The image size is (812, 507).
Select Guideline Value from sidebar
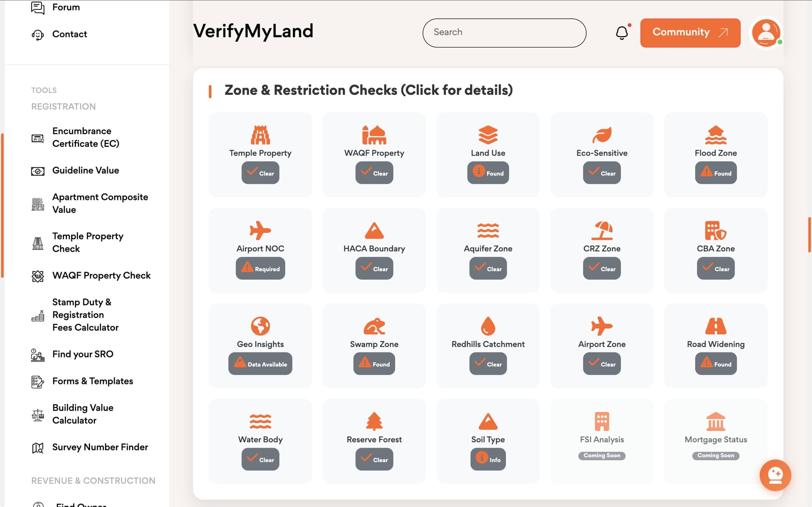86,170
